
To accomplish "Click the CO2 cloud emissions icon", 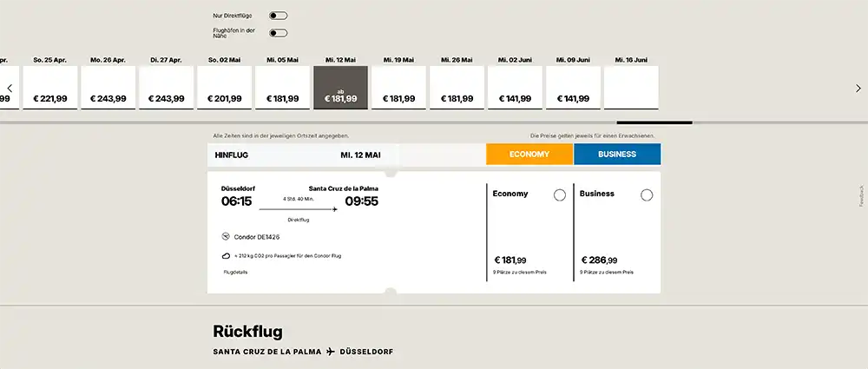I will tap(226, 256).
